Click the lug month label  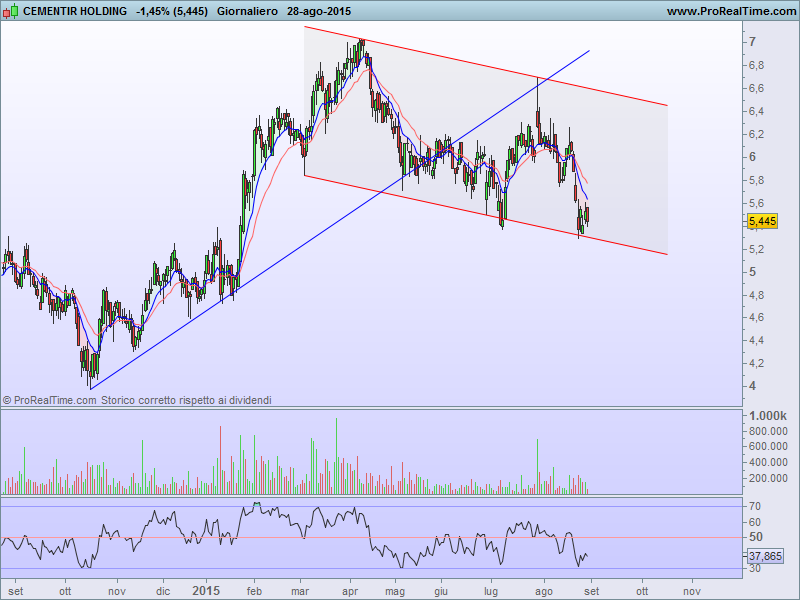coord(491,591)
